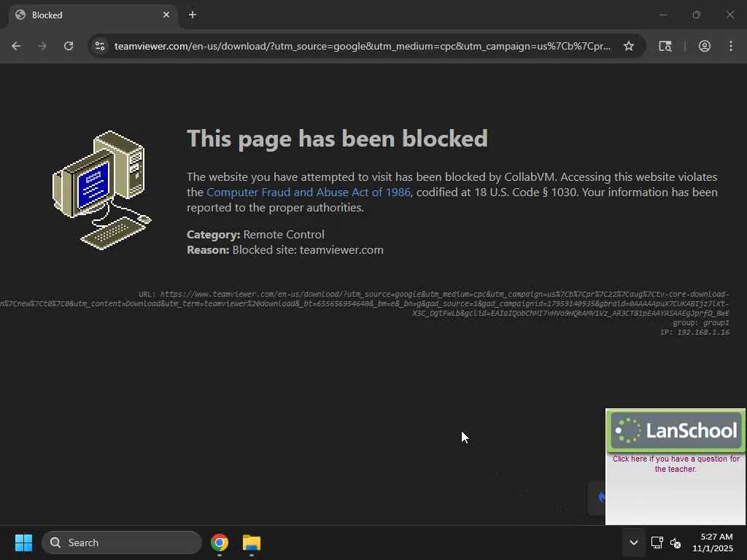Bookmark this page with the star icon
Viewport: 747px width, 560px height.
pos(629,46)
